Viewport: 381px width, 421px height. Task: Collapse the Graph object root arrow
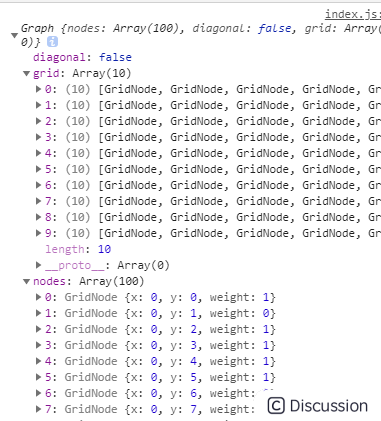click(x=14, y=35)
